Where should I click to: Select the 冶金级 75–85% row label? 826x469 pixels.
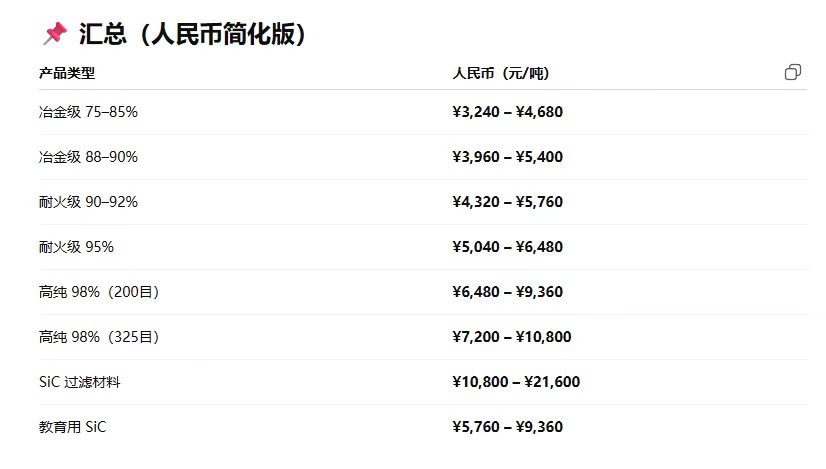(x=88, y=112)
